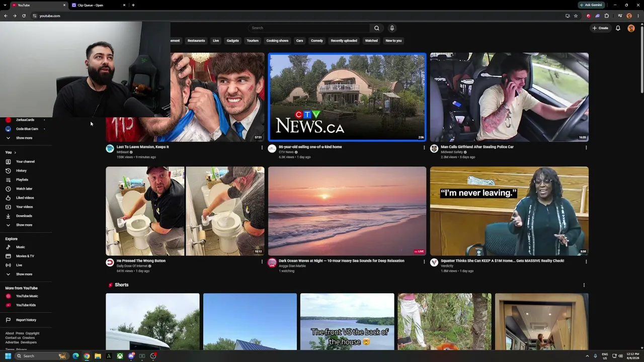This screenshot has width=644, height=362.
Task: Select the Gadgets filter chip
Action: click(x=232, y=41)
